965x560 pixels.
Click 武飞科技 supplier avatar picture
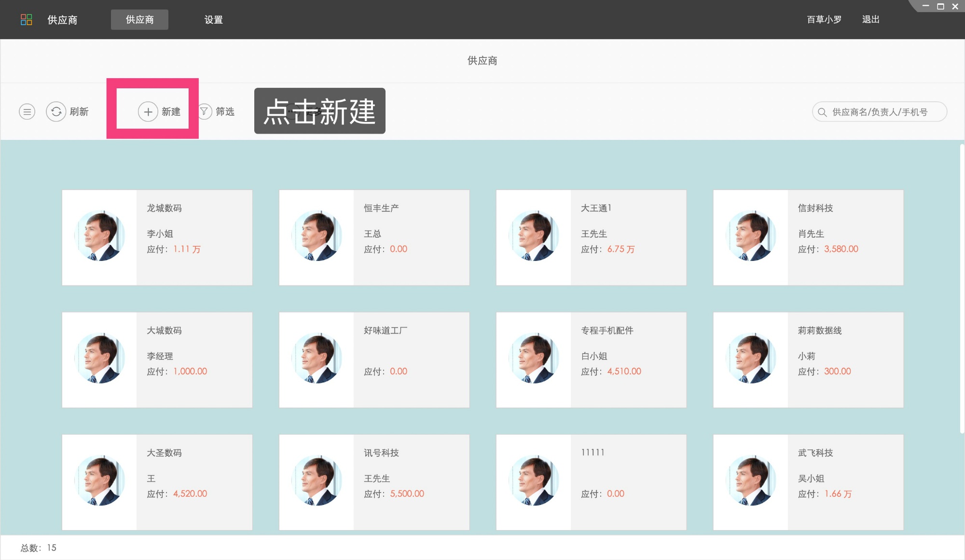coord(750,481)
